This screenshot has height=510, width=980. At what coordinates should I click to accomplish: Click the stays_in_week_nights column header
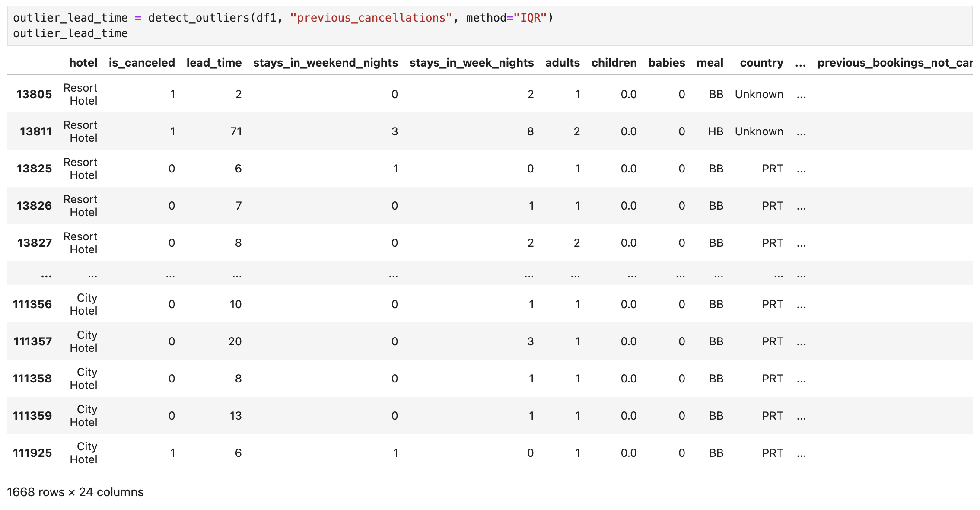(x=471, y=63)
